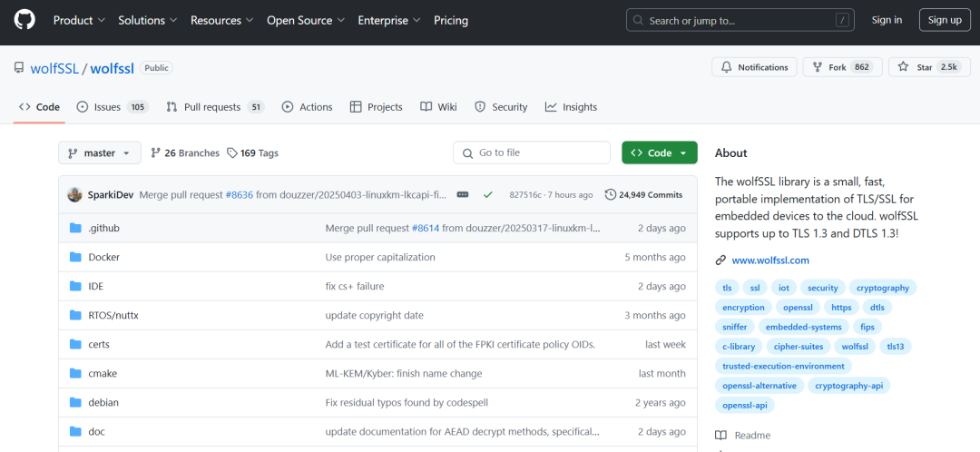The image size is (980, 452).
Task: Click 'Use proper capitalization' commit message
Action: [380, 257]
